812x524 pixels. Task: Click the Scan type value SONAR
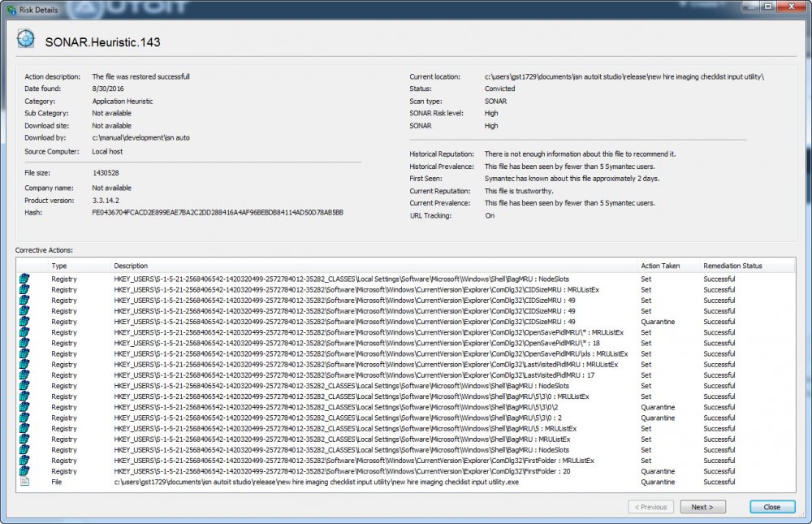495,101
